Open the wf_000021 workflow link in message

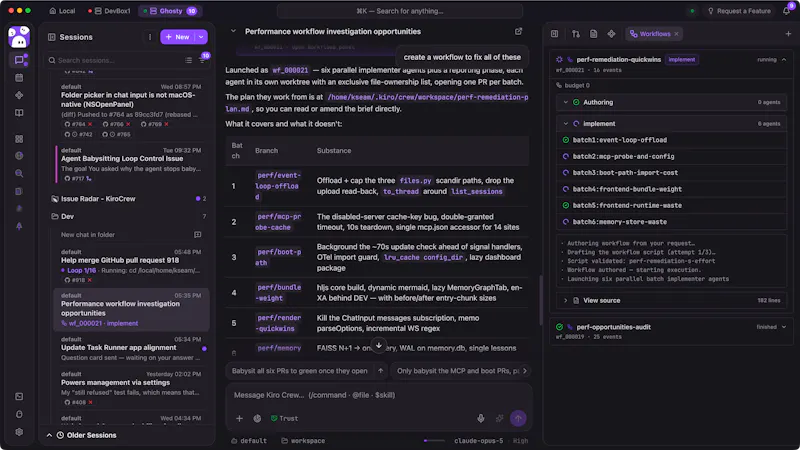tap(290, 70)
